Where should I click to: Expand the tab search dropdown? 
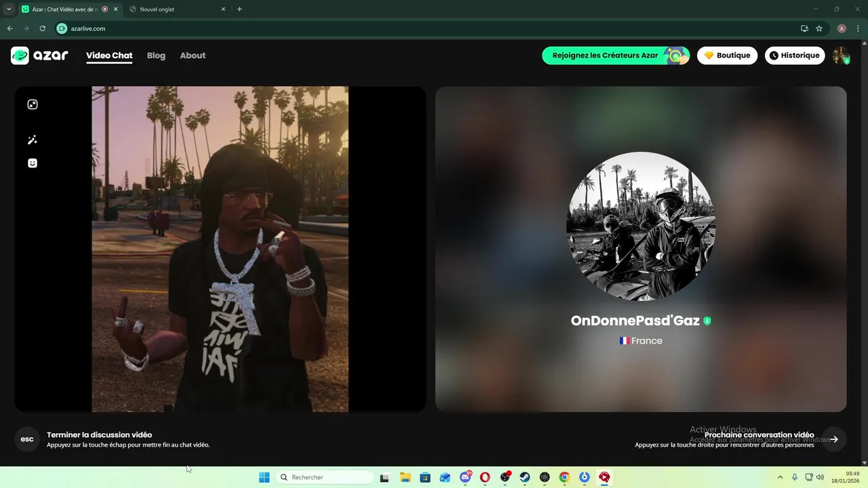(x=9, y=9)
